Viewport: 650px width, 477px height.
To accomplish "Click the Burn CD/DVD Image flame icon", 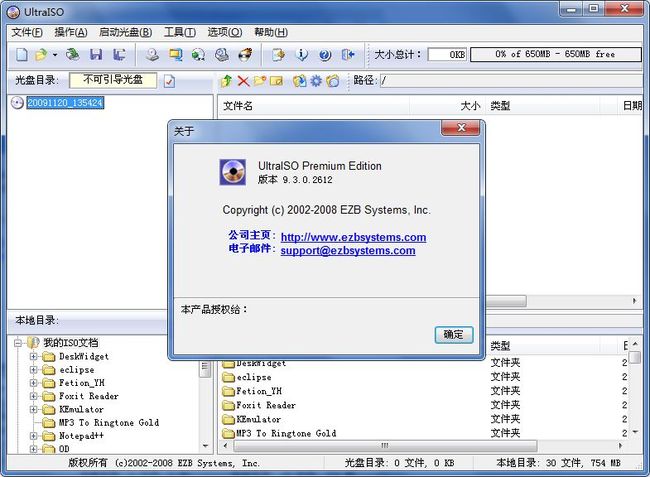I will pyautogui.click(x=245, y=54).
